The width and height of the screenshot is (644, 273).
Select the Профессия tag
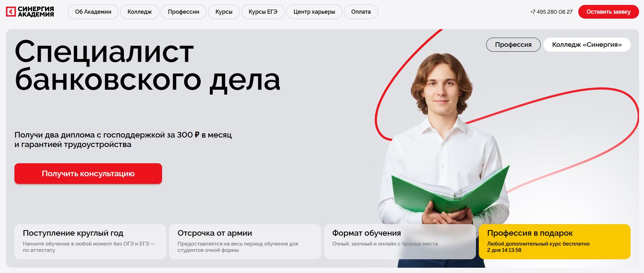tap(513, 45)
